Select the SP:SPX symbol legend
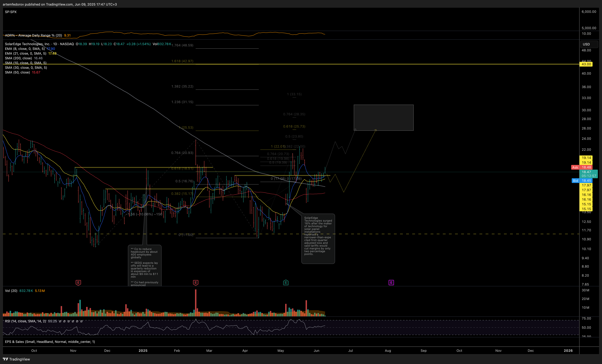Image resolution: width=602 pixels, height=364 pixels. pos(11,12)
